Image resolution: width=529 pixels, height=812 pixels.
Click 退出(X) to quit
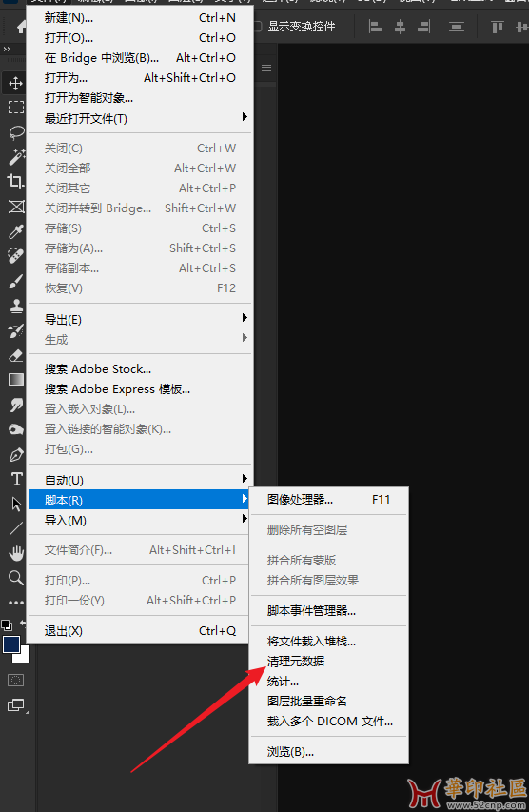(140, 631)
